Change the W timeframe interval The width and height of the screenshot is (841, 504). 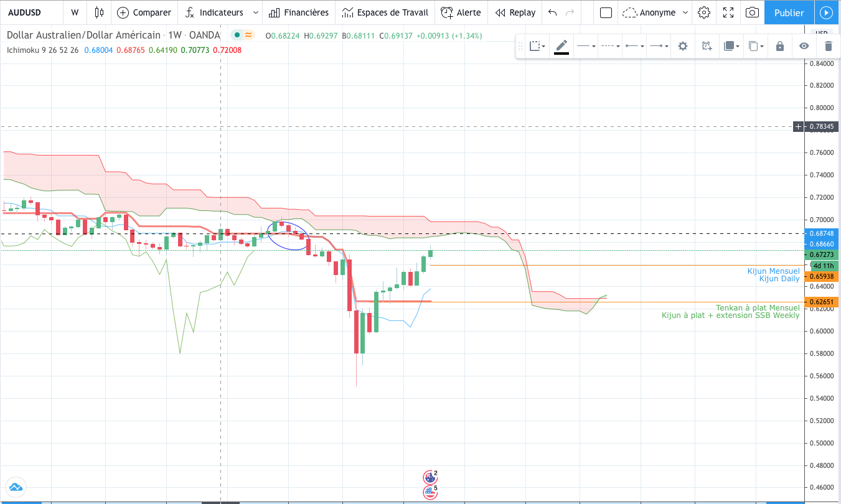tap(75, 12)
